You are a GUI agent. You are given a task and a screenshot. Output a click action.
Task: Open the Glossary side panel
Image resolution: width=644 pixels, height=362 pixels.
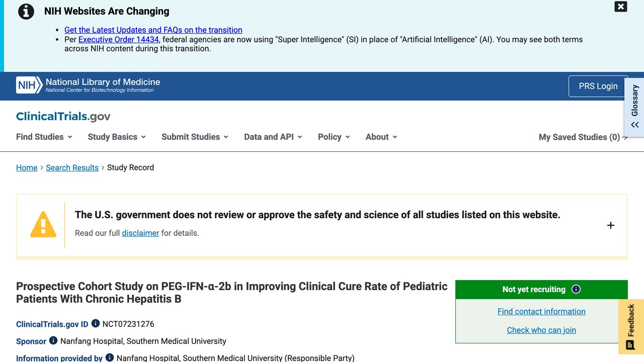pyautogui.click(x=634, y=107)
